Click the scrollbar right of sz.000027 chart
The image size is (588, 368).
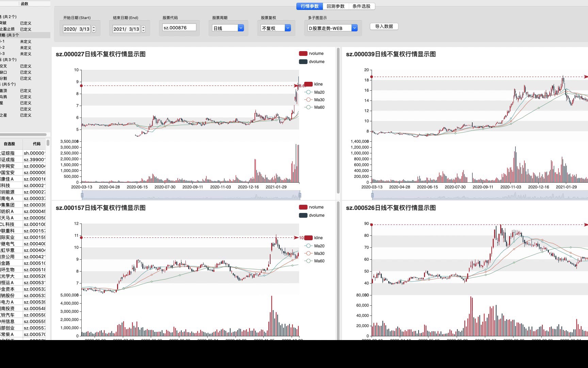(338, 121)
